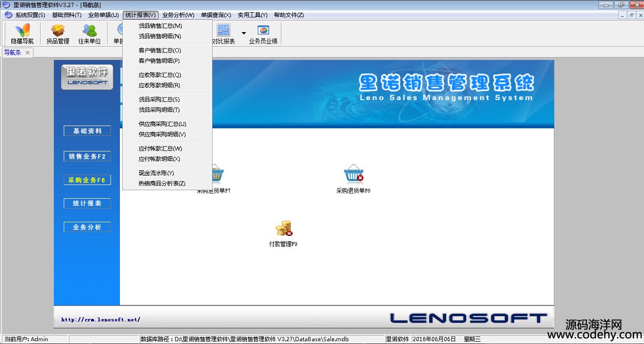Open the 基础资料(T) menu
Image resolution: width=644 pixels, height=344 pixels.
(67, 15)
